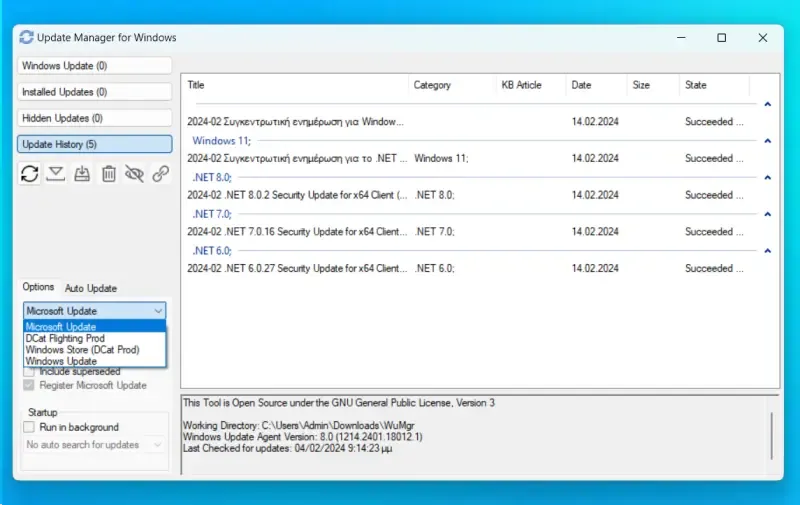This screenshot has height=505, width=800.
Task: Choose DCat Flighting Prod option
Action: coord(94,338)
